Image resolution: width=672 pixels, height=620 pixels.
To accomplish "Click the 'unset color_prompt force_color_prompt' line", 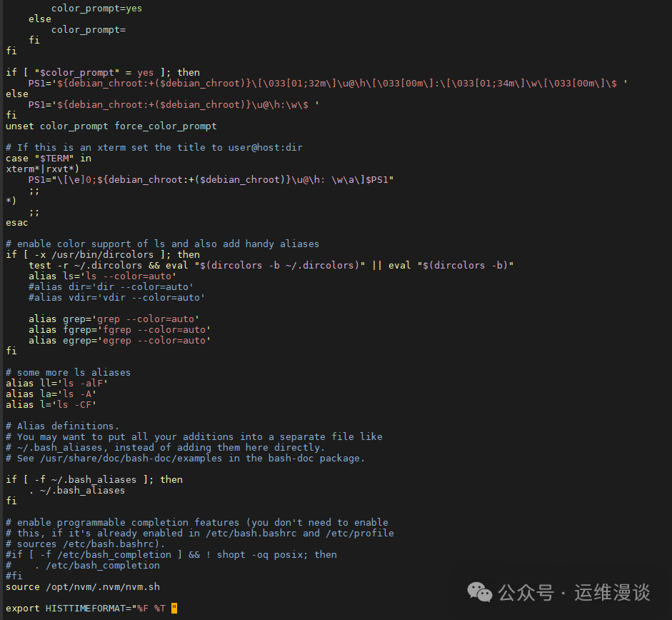I will (x=111, y=126).
